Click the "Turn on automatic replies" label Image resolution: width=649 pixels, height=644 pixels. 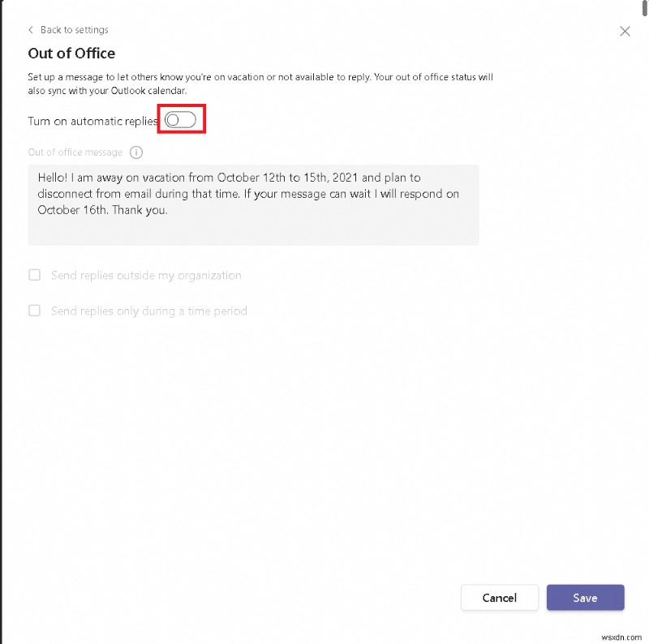(92, 121)
